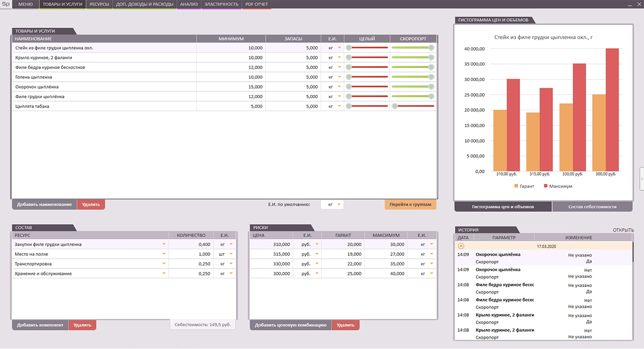Image resolution: width=644 pixels, height=349 pixels.
Task: Click the Sp application logo
Action: (x=5, y=4)
